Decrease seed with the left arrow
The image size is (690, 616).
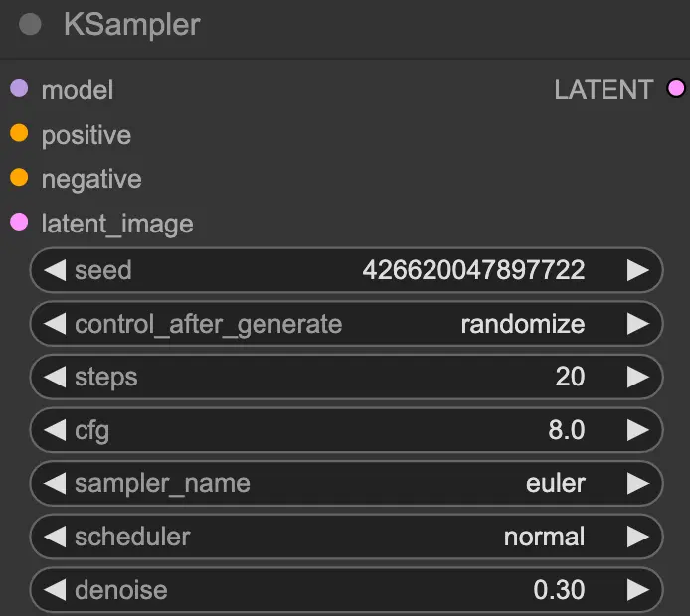(x=55, y=270)
